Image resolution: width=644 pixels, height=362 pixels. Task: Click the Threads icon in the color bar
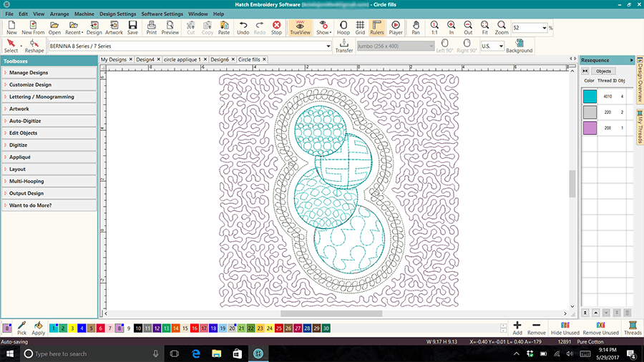click(632, 328)
